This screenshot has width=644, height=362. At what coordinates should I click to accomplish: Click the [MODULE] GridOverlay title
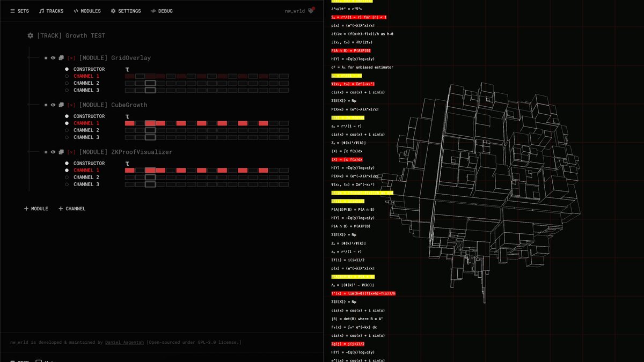point(115,58)
